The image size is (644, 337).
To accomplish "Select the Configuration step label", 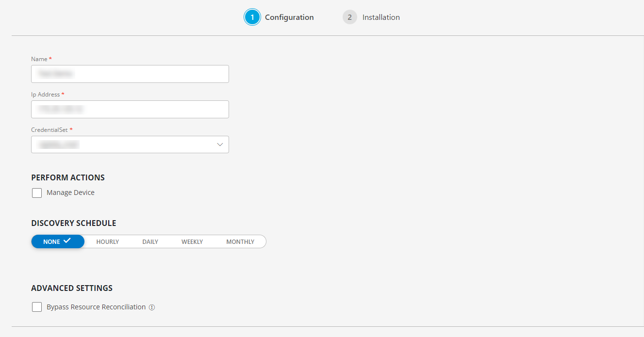I will coord(289,17).
